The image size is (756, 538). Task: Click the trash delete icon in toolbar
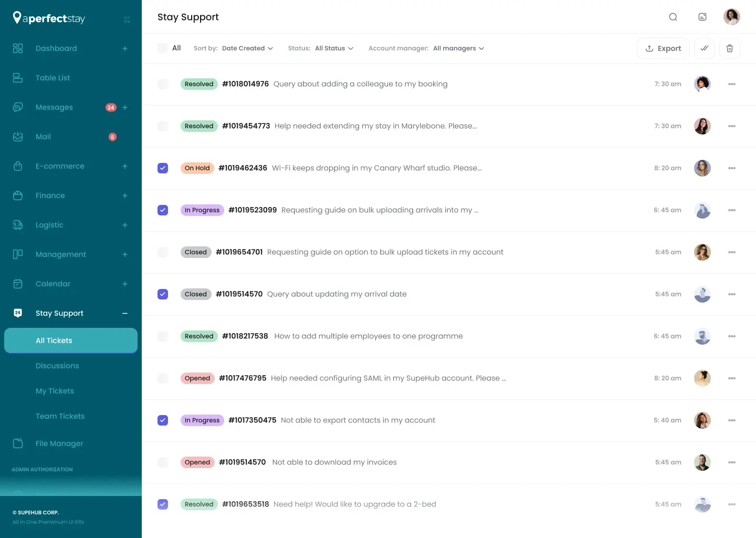[730, 48]
